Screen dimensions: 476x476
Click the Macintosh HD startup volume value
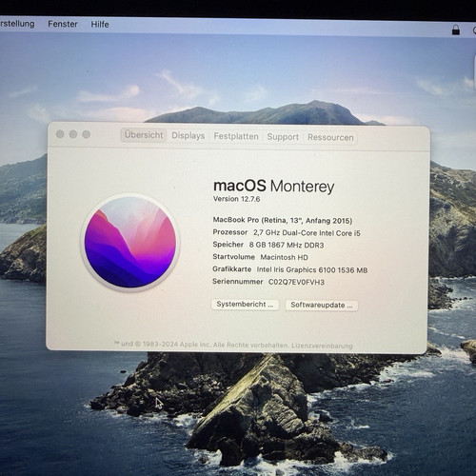pos(284,257)
